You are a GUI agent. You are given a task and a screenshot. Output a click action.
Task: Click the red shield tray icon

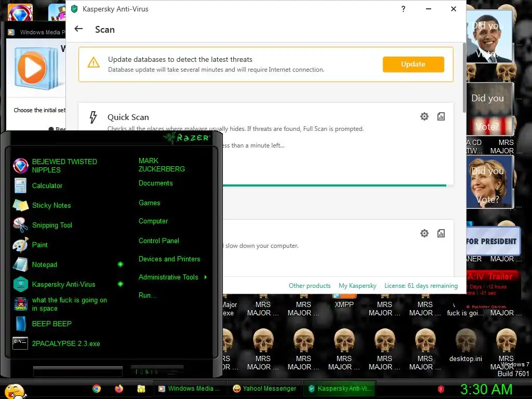(x=441, y=389)
